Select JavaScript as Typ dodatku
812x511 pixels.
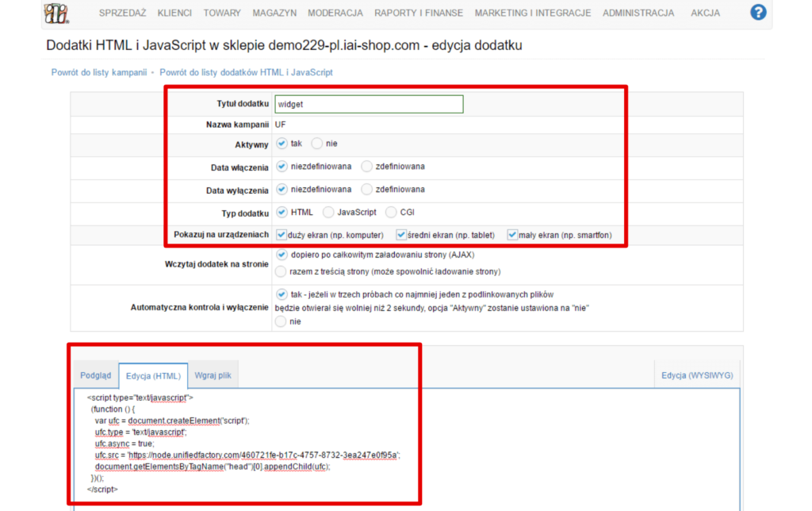328,212
